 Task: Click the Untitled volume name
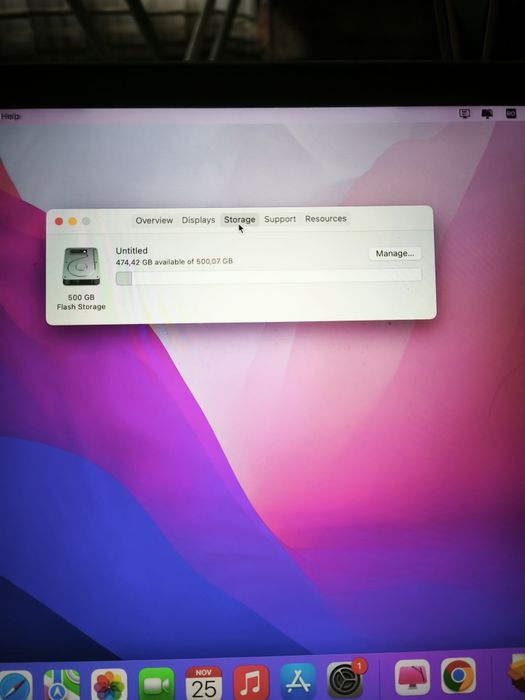point(131,251)
